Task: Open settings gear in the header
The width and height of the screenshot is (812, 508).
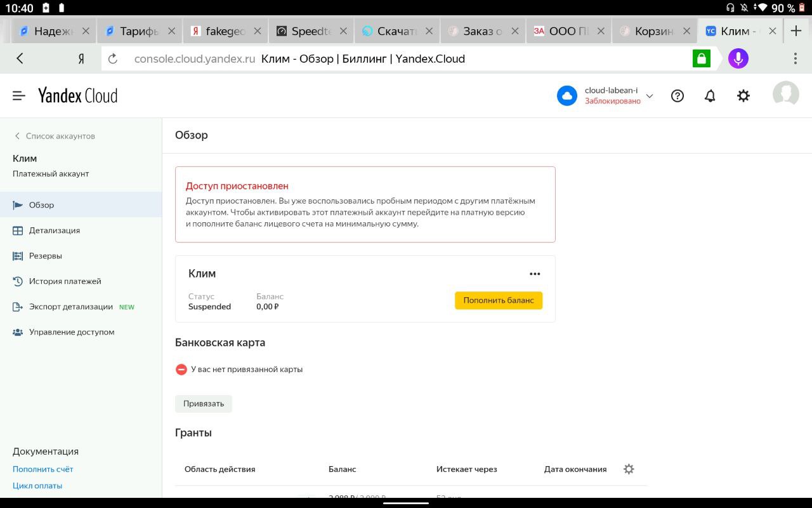Action: pos(743,96)
